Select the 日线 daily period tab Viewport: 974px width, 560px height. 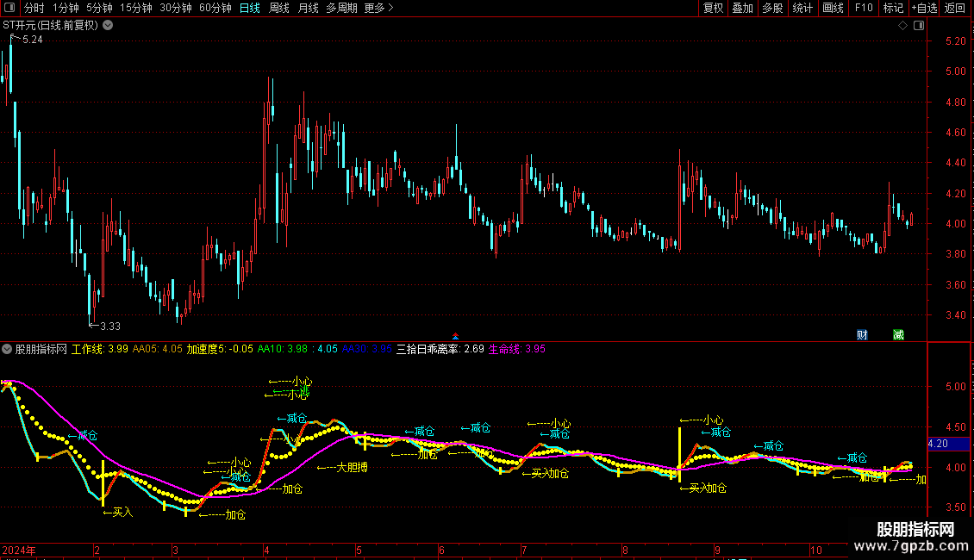(250, 8)
